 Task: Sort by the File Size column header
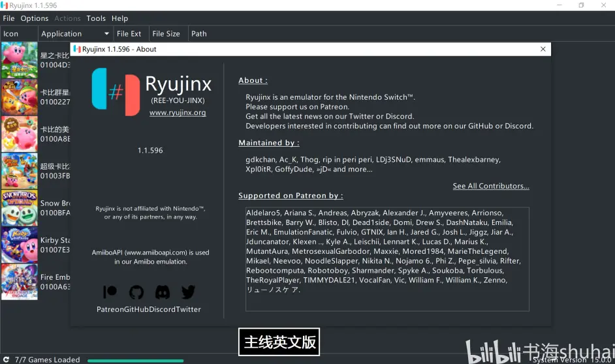tap(168, 34)
